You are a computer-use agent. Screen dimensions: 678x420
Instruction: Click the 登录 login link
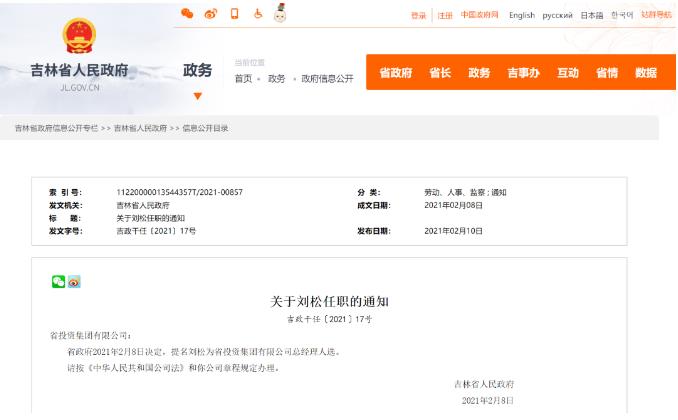coord(418,15)
